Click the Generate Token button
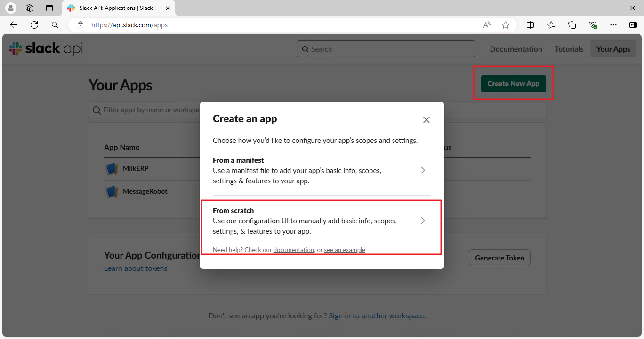Viewport: 644px width, 339px height. coord(499,258)
